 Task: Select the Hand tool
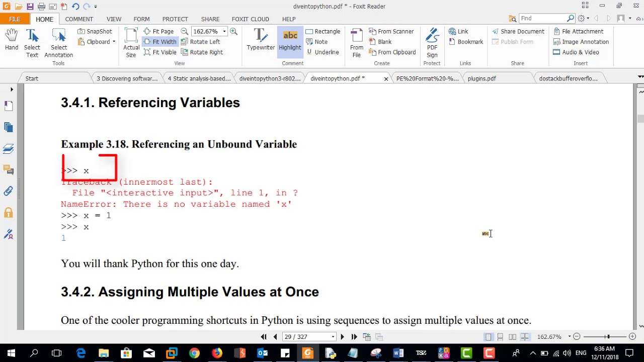click(x=12, y=40)
